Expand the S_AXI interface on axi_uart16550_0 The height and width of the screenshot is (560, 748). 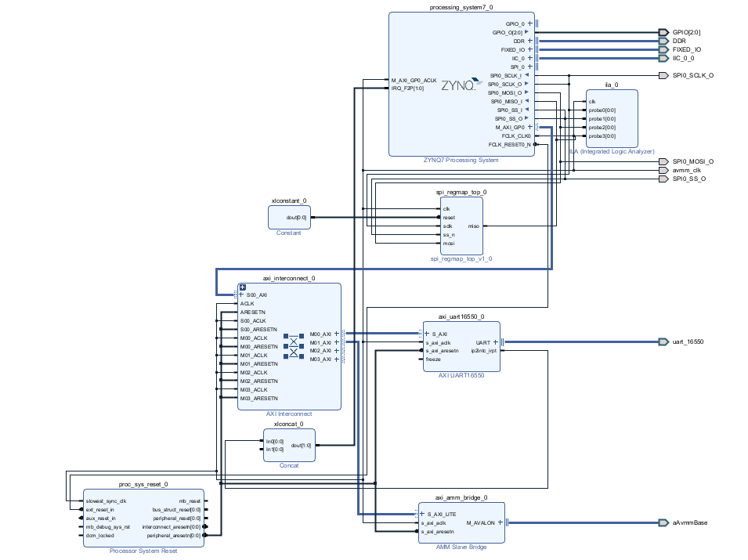pyautogui.click(x=427, y=334)
